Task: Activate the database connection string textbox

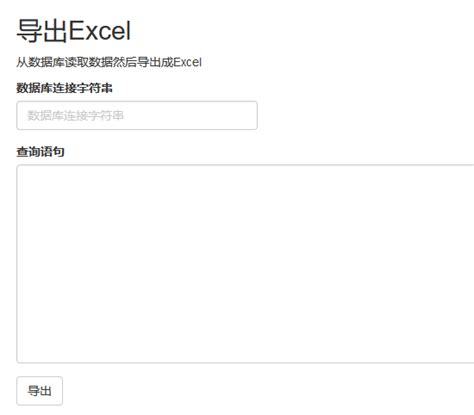Action: point(137,115)
